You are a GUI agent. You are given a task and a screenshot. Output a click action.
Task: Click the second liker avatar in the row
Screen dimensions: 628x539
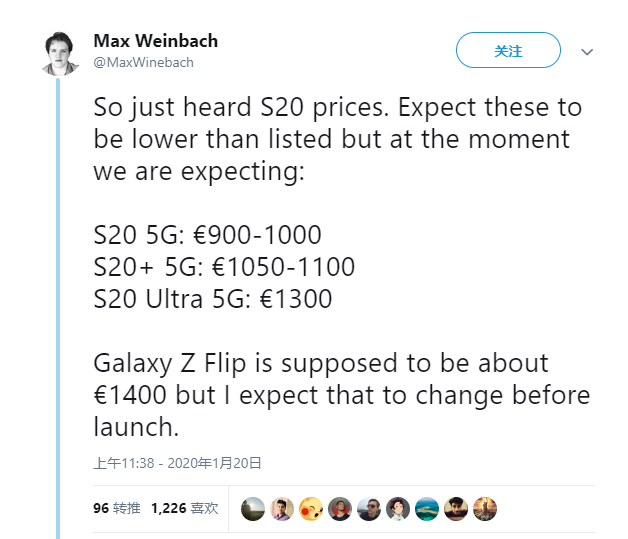click(282, 508)
